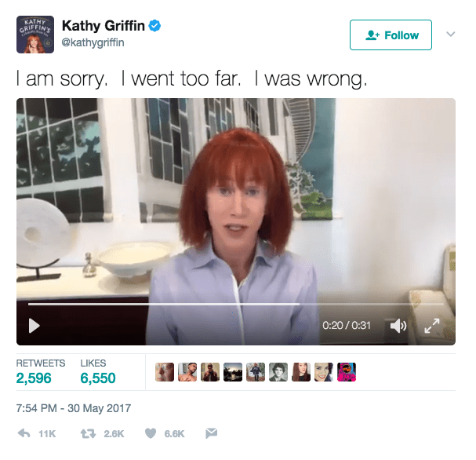
Task: Click the reply arrow icon
Action: point(24,433)
